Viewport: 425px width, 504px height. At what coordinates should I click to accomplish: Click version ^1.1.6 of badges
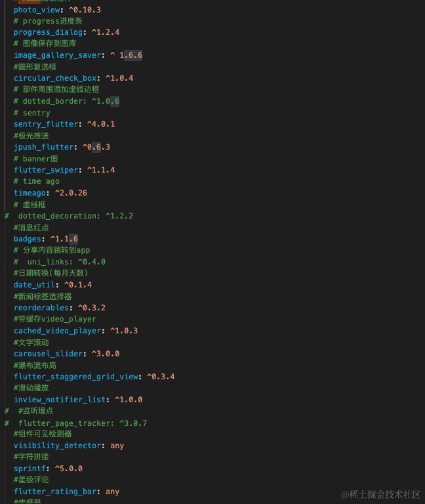coord(64,239)
